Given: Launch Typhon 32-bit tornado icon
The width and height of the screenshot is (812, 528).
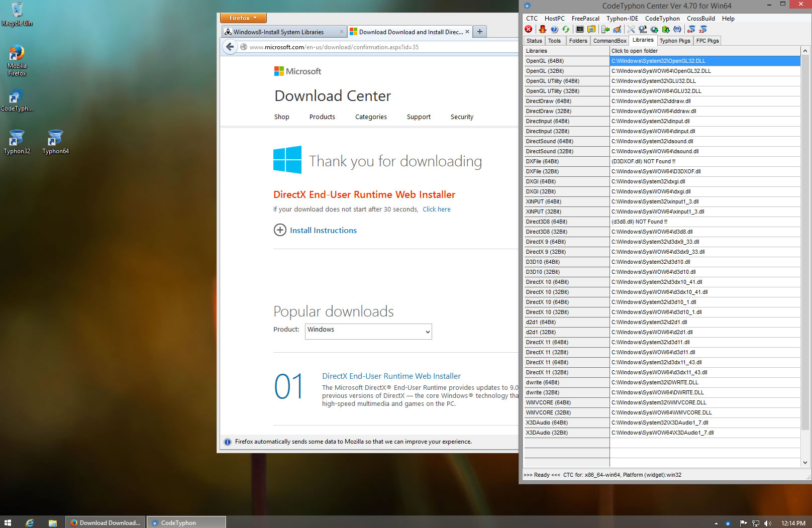Looking at the screenshot, I should (703, 29).
